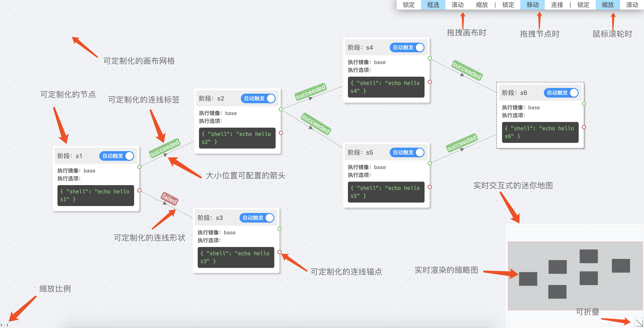Click the s3 shell command code block
The image size is (644, 328).
pyautogui.click(x=236, y=257)
